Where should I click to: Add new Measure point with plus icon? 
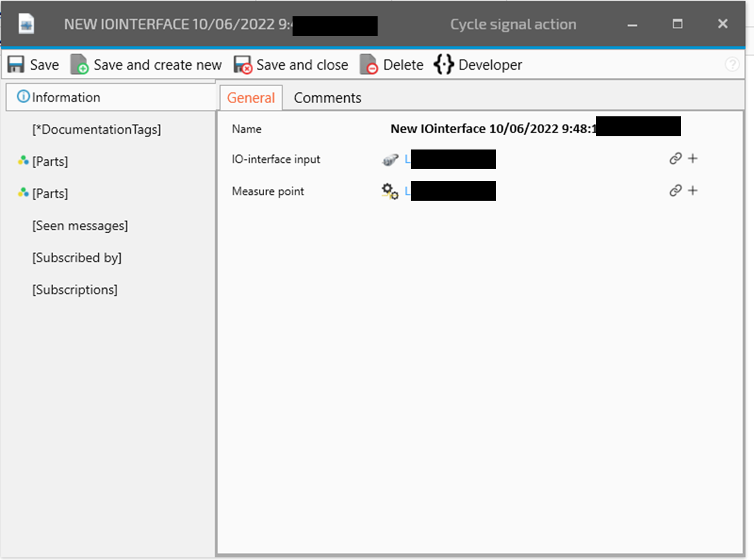tap(692, 190)
